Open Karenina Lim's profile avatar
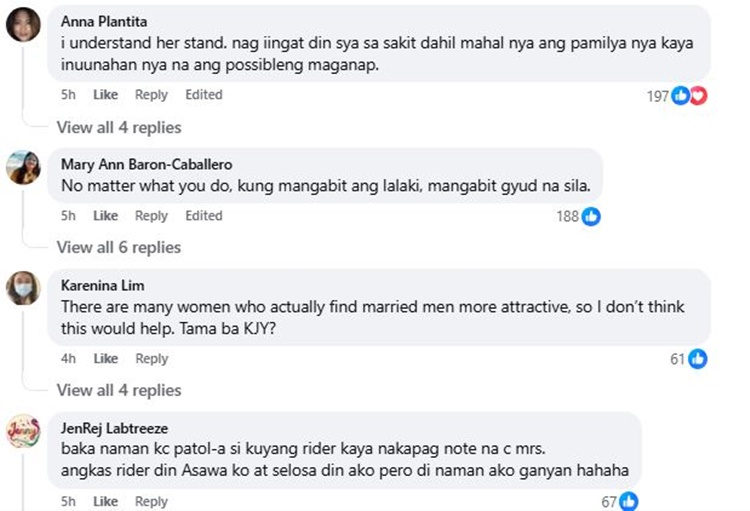Image resolution: width=750 pixels, height=511 pixels. (x=23, y=288)
